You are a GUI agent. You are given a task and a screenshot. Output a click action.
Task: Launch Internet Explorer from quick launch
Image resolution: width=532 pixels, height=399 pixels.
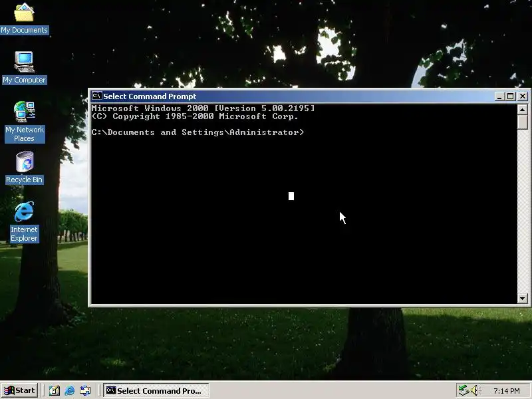(70, 390)
